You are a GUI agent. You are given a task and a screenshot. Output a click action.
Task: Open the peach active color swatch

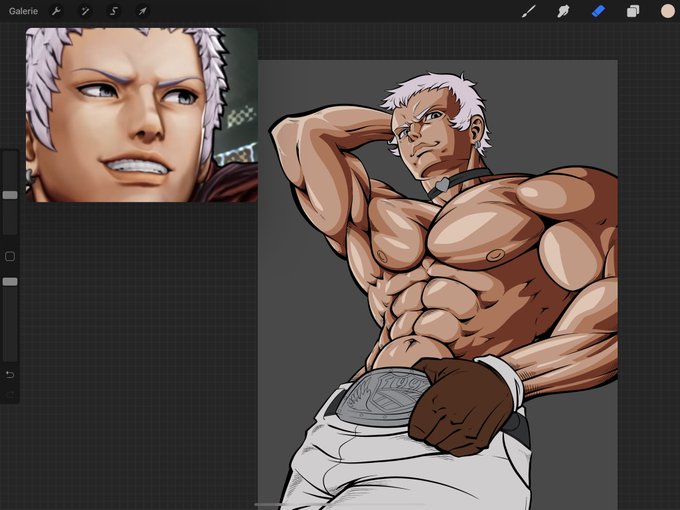667,11
